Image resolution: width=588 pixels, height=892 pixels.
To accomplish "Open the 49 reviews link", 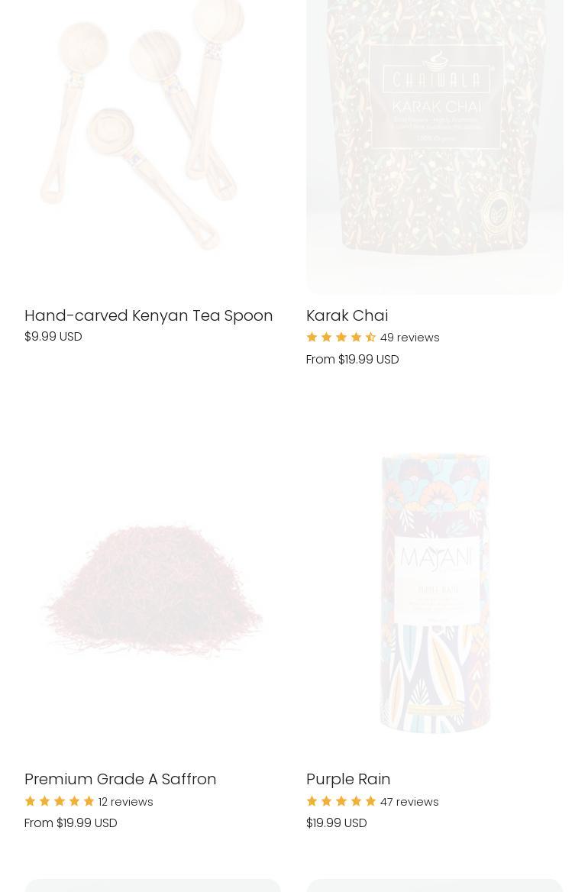I will tap(409, 338).
